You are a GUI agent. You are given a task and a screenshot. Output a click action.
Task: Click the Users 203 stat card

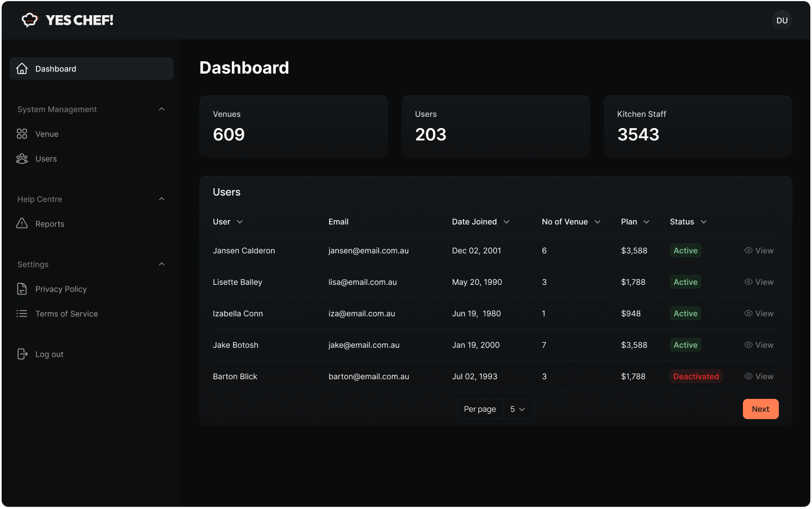[496, 126]
